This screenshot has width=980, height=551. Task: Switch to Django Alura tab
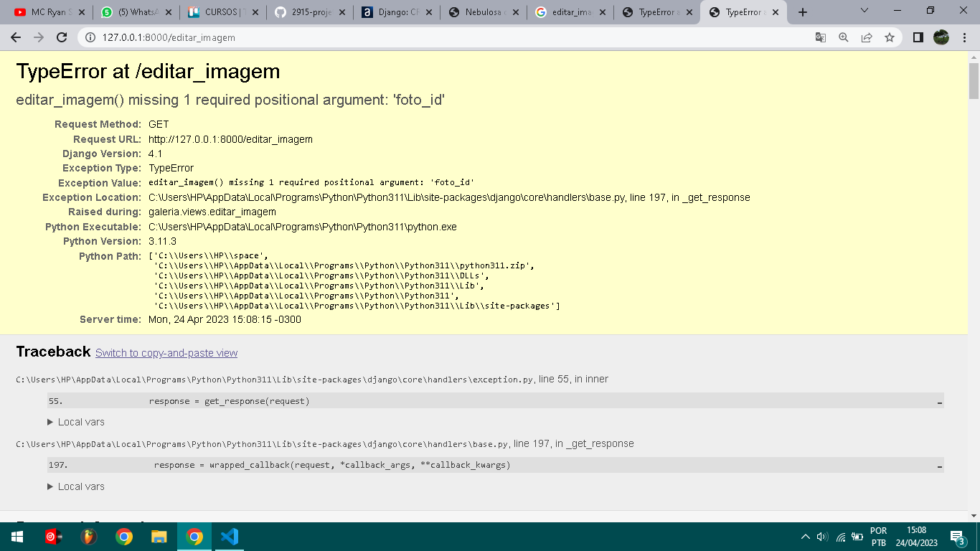click(397, 12)
